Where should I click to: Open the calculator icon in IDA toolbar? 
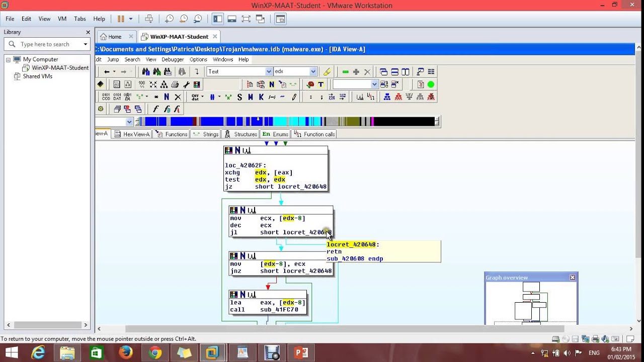[x=117, y=84]
